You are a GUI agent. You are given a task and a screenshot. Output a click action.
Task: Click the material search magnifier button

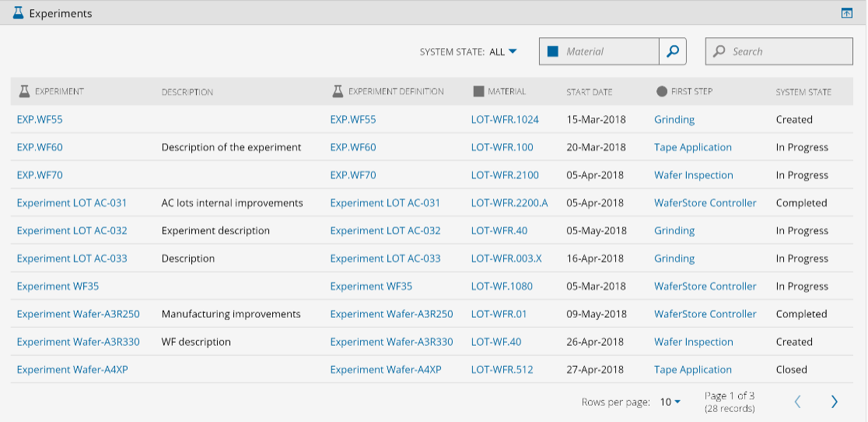coord(672,51)
